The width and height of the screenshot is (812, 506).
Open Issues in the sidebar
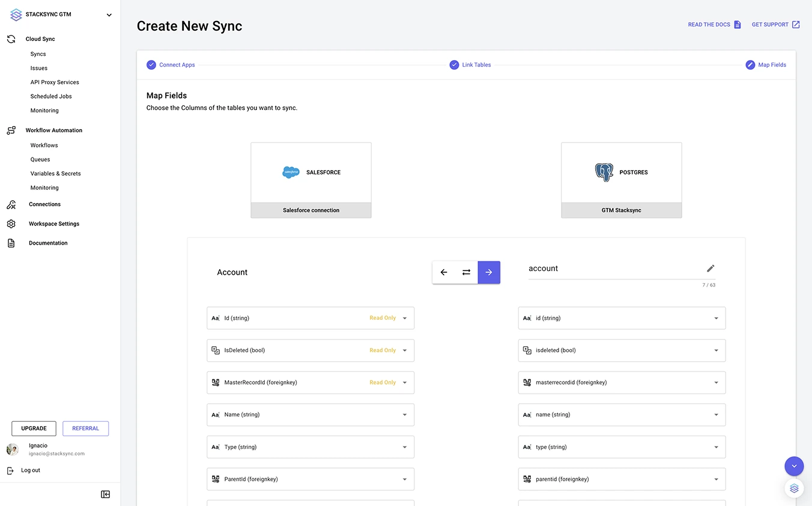pyautogui.click(x=39, y=68)
